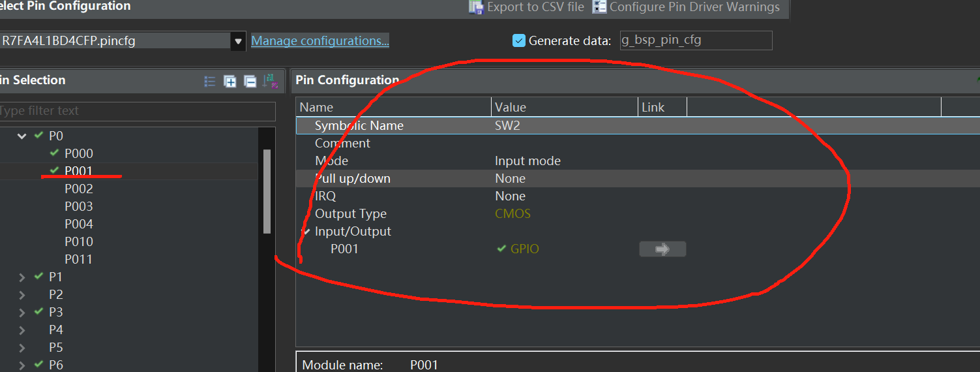Click the Value column header
This screenshot has height=372, width=980.
[x=565, y=107]
